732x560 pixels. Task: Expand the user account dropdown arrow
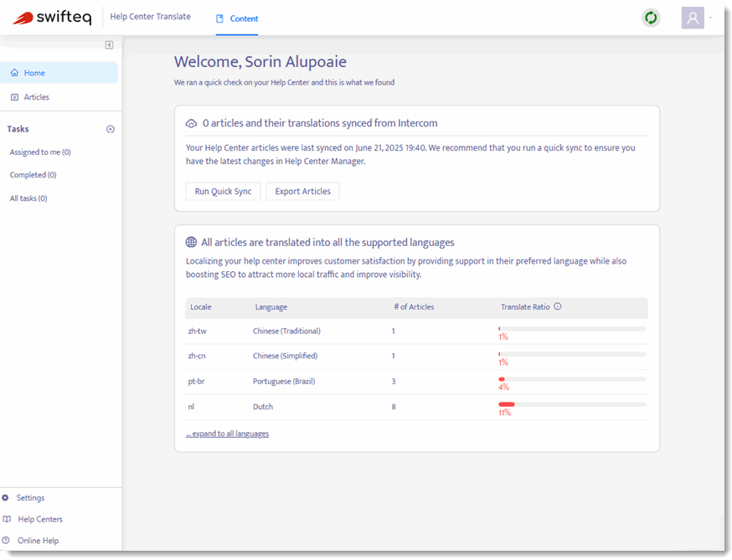710,18
